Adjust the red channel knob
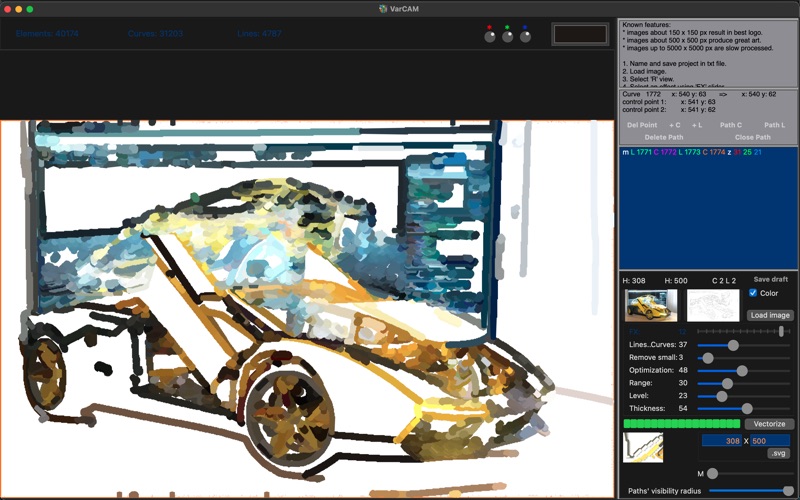The image size is (800, 500). tap(490, 36)
